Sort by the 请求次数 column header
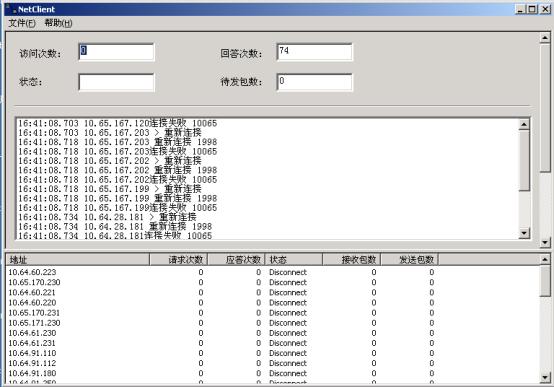Viewport: 554px width, 387px height. click(178, 260)
